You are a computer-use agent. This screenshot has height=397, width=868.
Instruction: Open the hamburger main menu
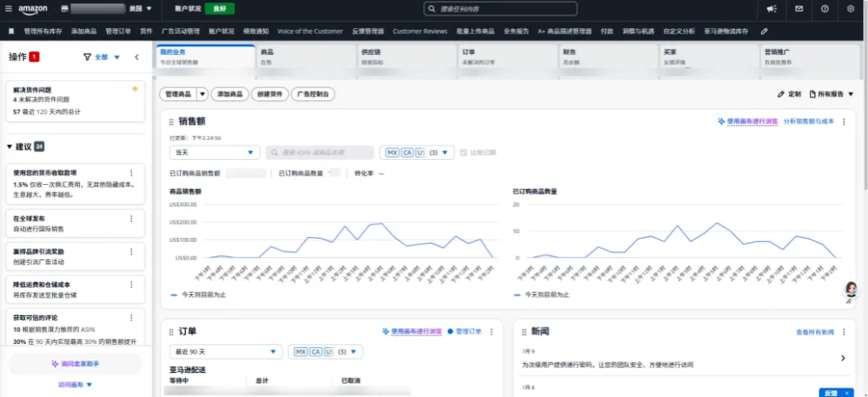point(8,9)
